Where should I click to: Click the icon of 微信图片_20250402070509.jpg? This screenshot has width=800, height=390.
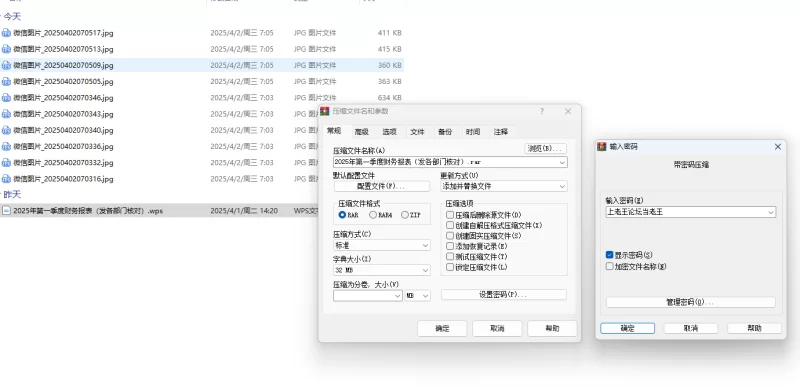(x=6, y=65)
